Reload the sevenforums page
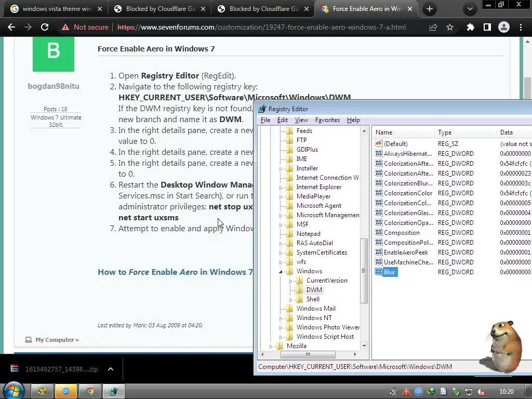The width and height of the screenshot is (532, 399). tap(45, 27)
